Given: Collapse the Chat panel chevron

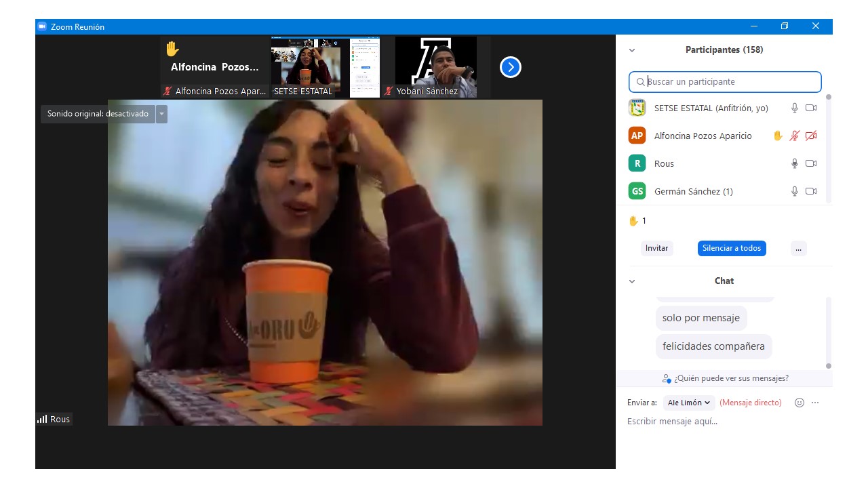Looking at the screenshot, I should point(632,281).
